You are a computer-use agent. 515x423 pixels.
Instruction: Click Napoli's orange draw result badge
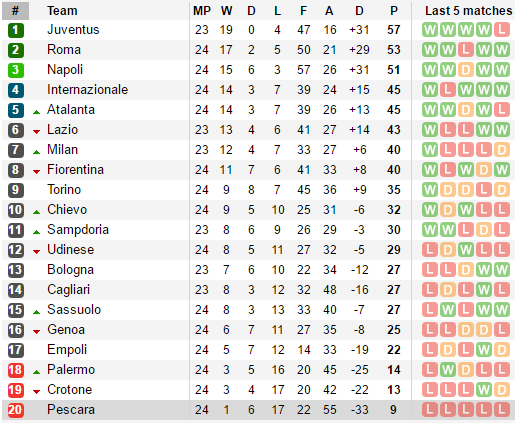pyautogui.click(x=466, y=70)
